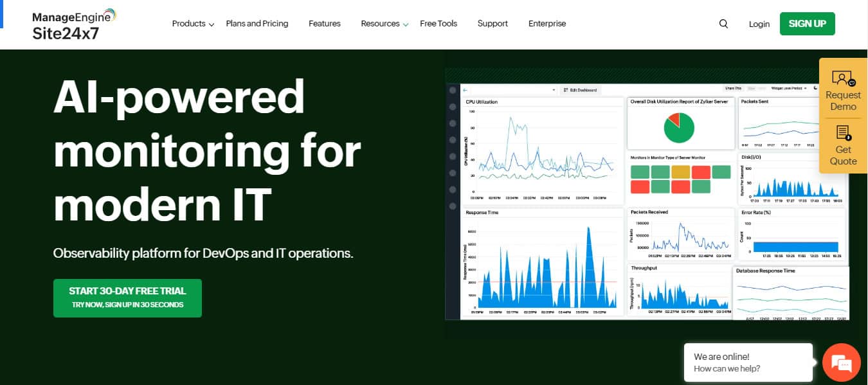
Task: Select the yellow monitor status tile
Action: coord(680,172)
